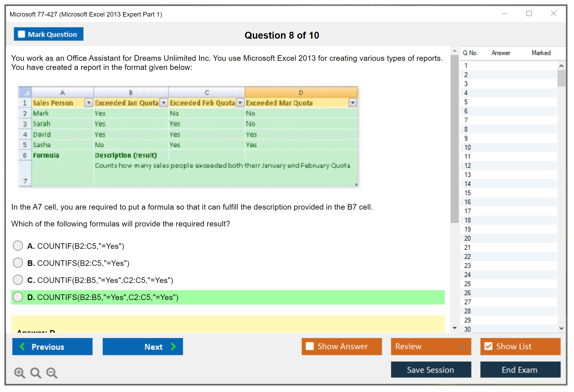574x392 pixels.
Task: Click the reset zoom magnifier icon
Action: click(x=36, y=373)
